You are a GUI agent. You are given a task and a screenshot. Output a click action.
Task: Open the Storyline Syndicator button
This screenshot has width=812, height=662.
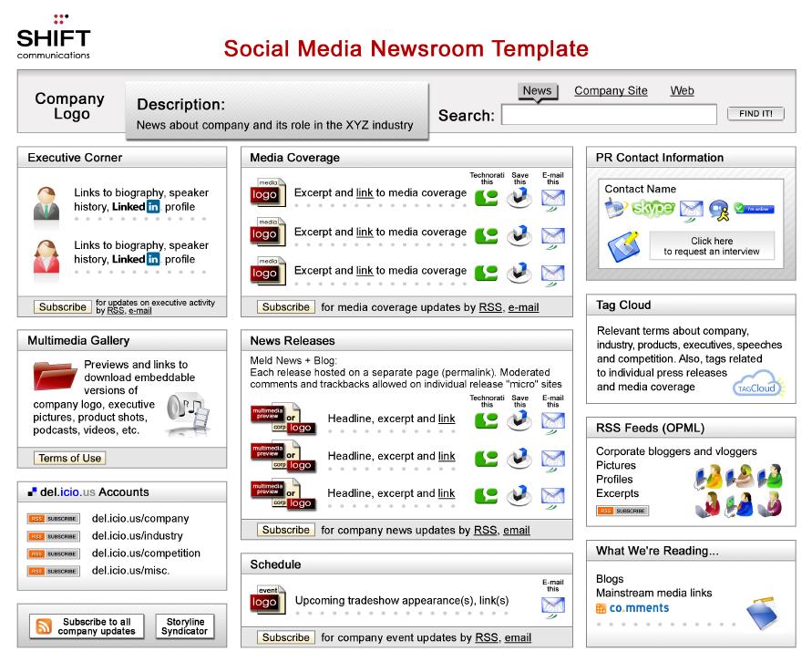click(x=184, y=626)
